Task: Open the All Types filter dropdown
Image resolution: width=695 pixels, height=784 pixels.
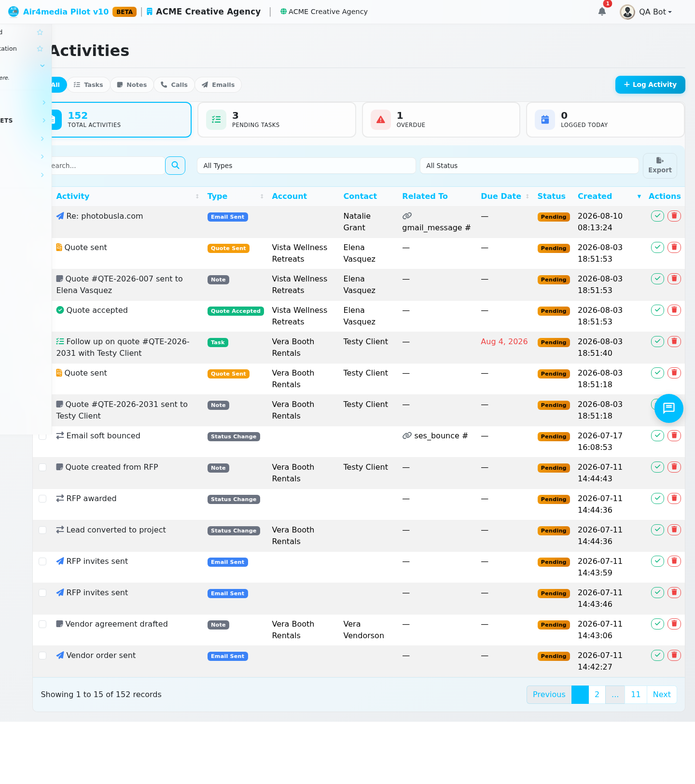Action: tap(306, 166)
